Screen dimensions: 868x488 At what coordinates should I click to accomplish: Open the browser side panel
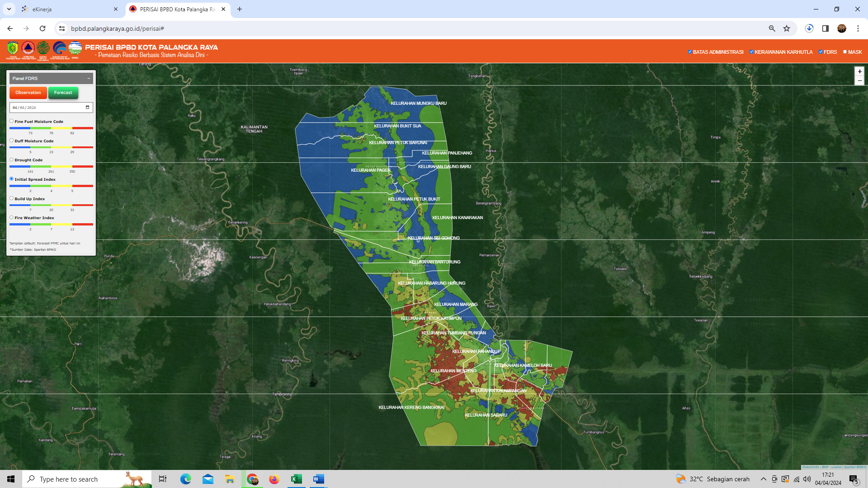826,28
